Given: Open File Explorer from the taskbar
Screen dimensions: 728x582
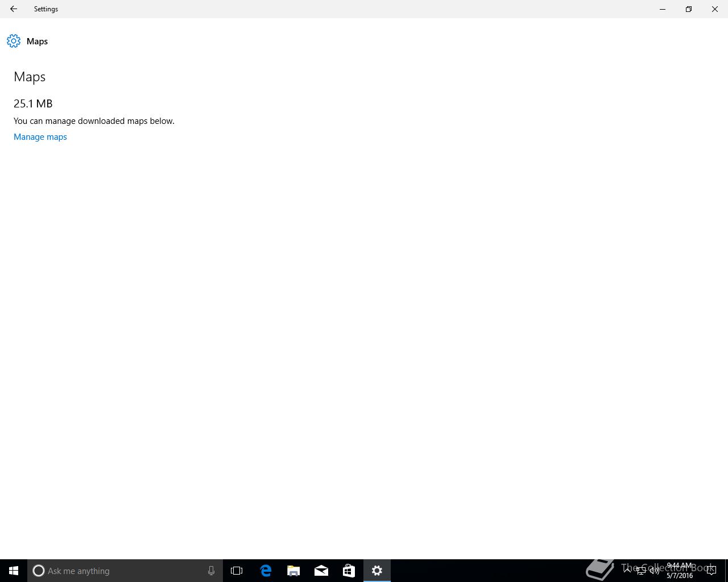Looking at the screenshot, I should 293,571.
